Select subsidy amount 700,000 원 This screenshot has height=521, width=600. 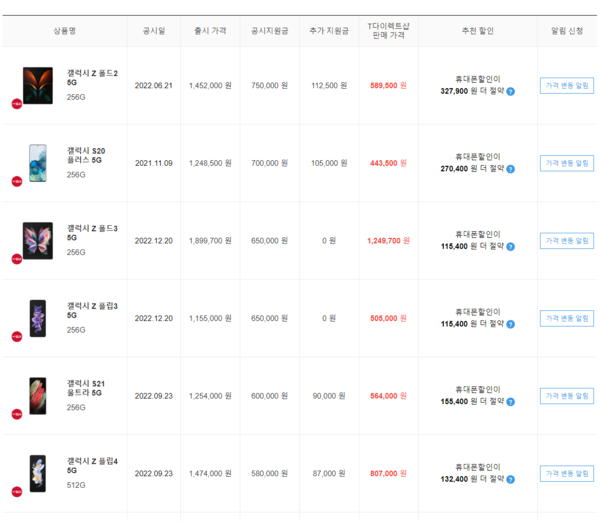269,163
